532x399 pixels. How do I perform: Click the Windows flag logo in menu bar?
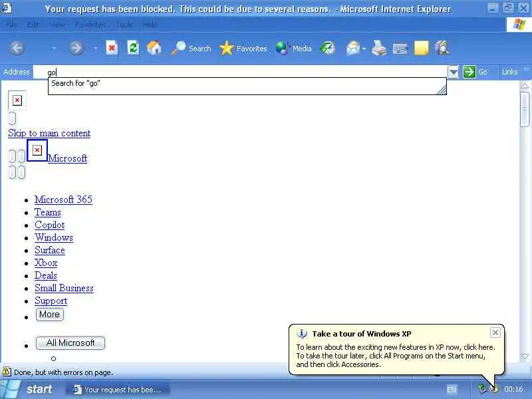519,25
